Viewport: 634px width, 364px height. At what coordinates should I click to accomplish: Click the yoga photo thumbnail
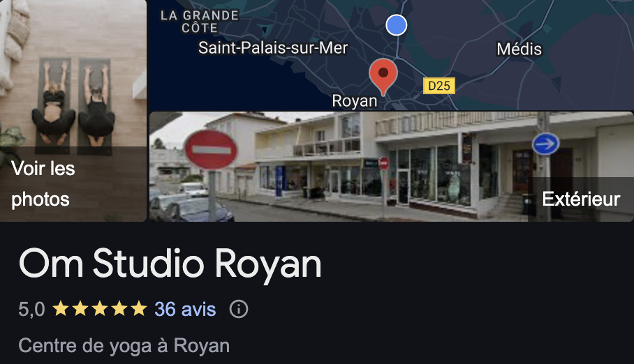[x=73, y=111]
